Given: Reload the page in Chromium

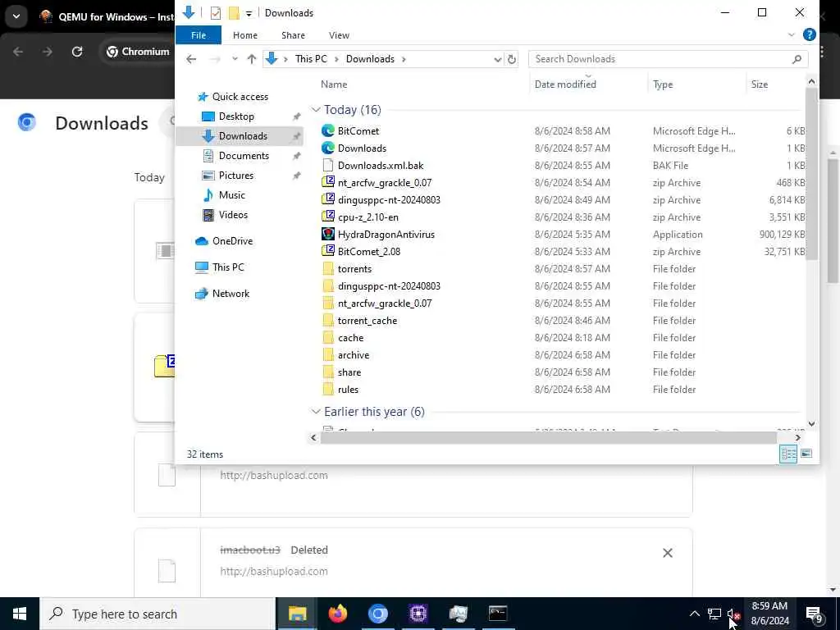Looking at the screenshot, I should [77, 52].
